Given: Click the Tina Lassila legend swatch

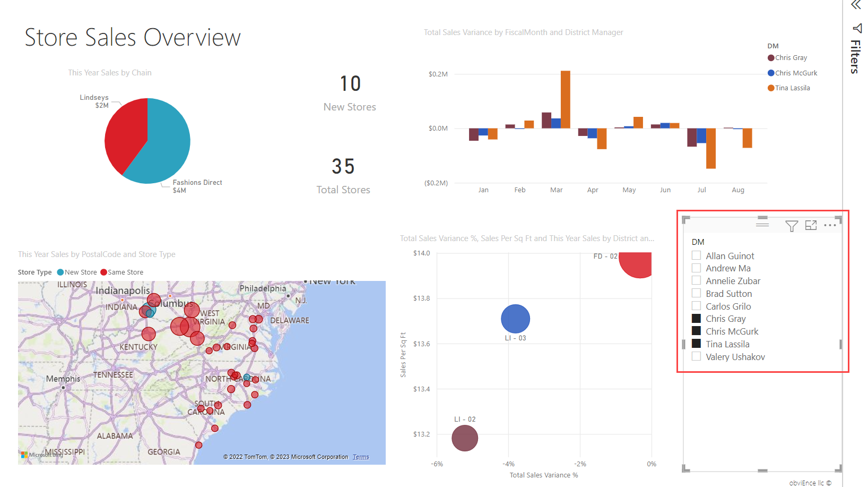Looking at the screenshot, I should (771, 88).
